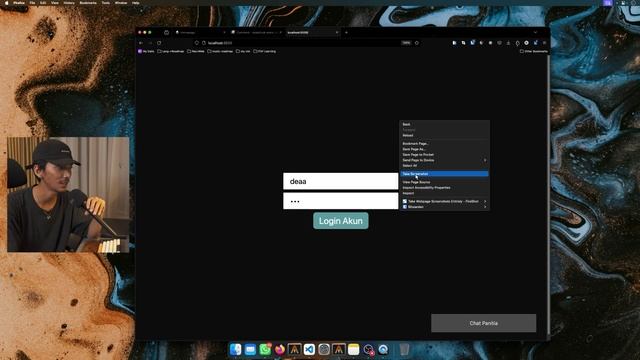
Task: Click the browser reload icon
Action: (x=159, y=43)
